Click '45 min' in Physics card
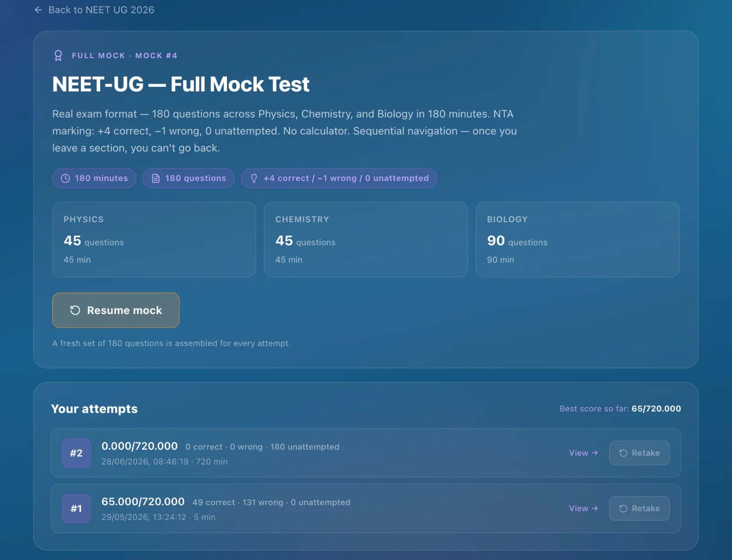The width and height of the screenshot is (732, 560). tap(77, 260)
